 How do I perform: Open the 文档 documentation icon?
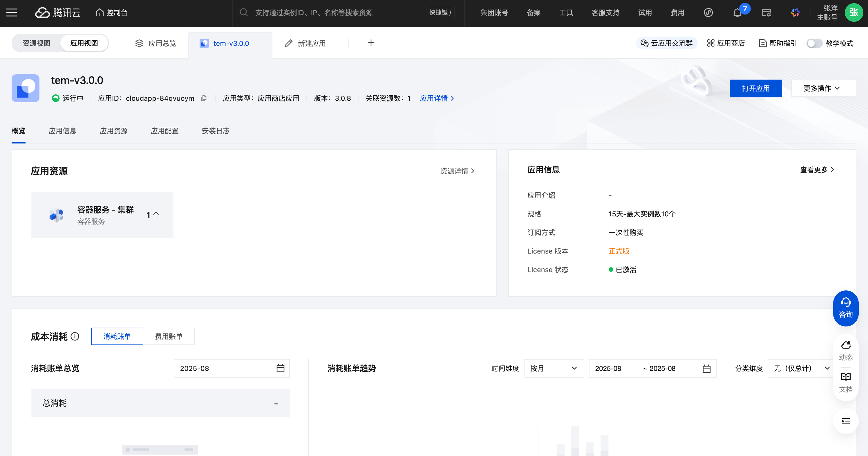pos(845,383)
